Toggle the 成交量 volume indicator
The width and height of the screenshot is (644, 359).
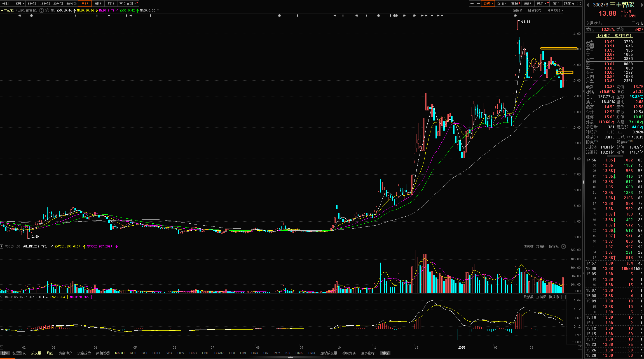point(36,353)
